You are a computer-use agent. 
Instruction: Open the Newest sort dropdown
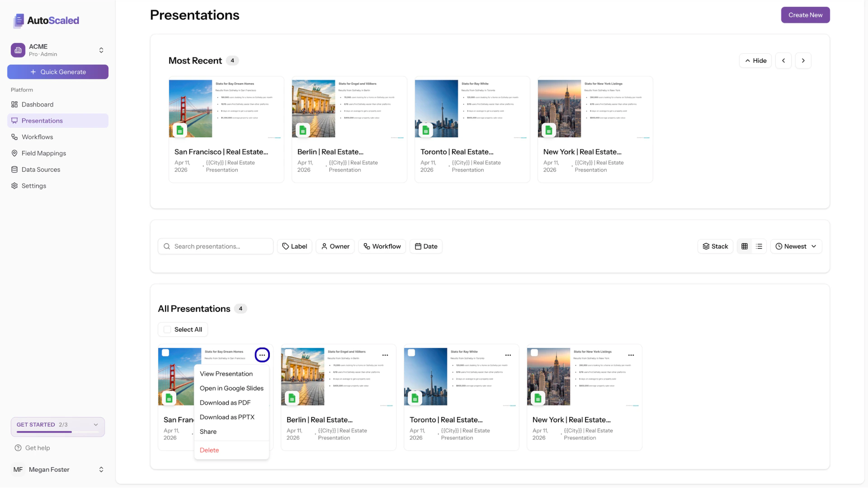796,246
